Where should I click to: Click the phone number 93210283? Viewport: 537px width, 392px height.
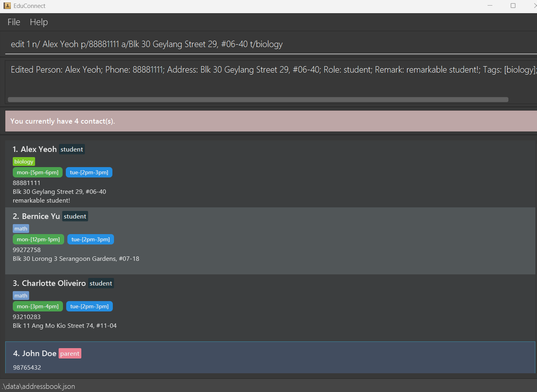click(x=27, y=317)
